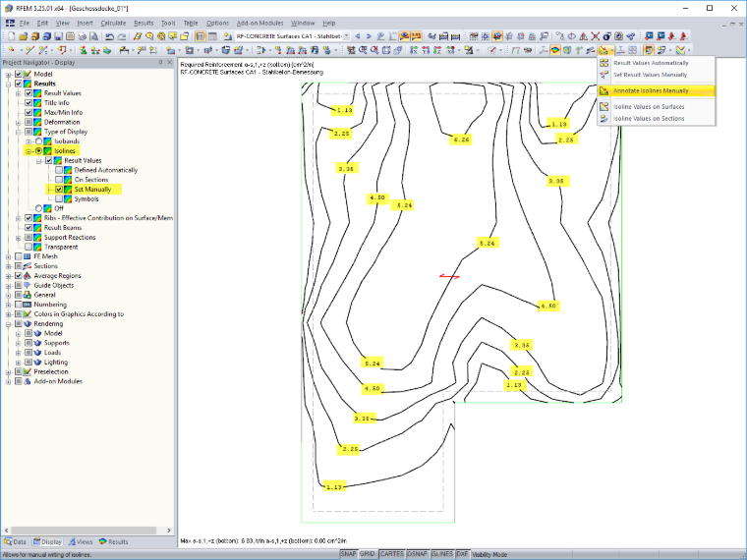Go to previous load case arrow
This screenshot has width=747, height=560.
click(358, 36)
